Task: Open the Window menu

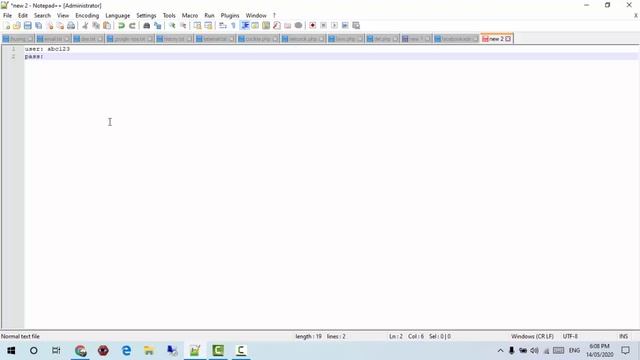Action: pyautogui.click(x=256, y=16)
